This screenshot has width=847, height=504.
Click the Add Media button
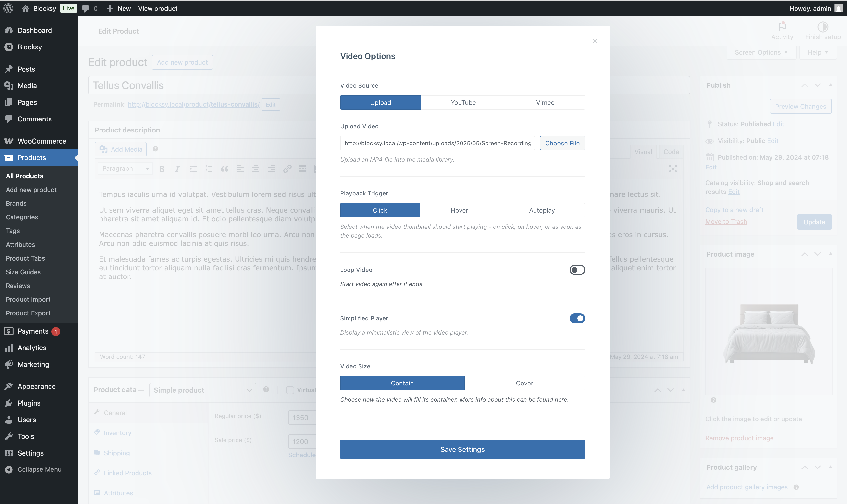[121, 149]
